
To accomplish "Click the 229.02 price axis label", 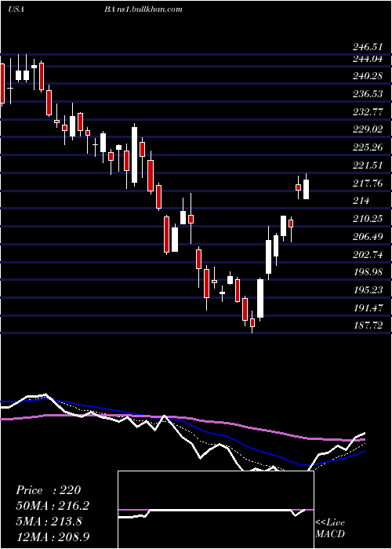I will [367, 129].
